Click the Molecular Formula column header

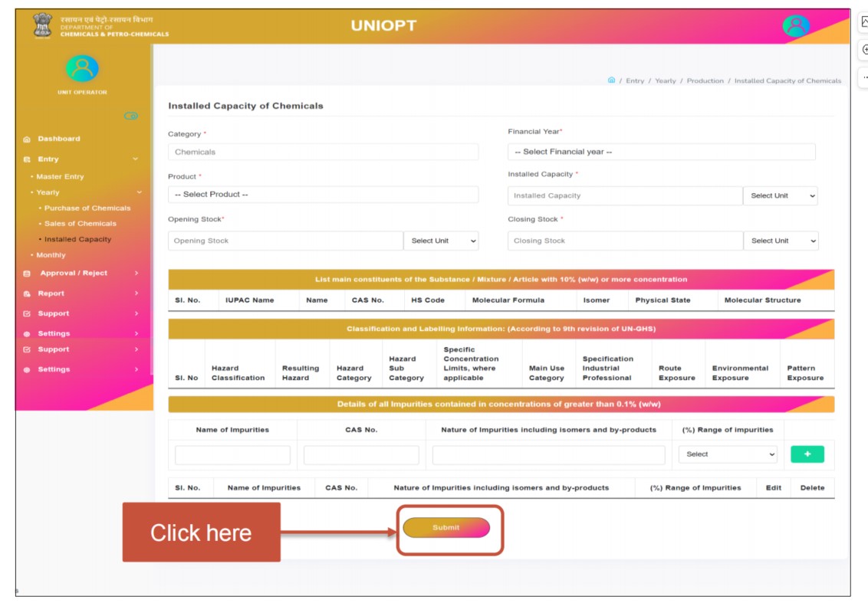click(x=508, y=300)
